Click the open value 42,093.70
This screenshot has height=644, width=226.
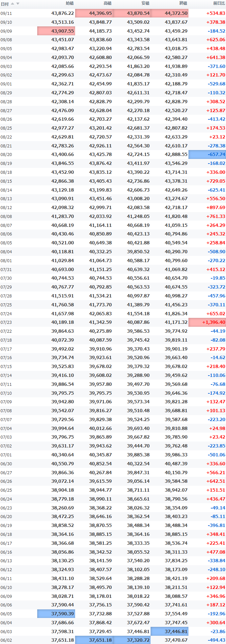click(x=63, y=57)
